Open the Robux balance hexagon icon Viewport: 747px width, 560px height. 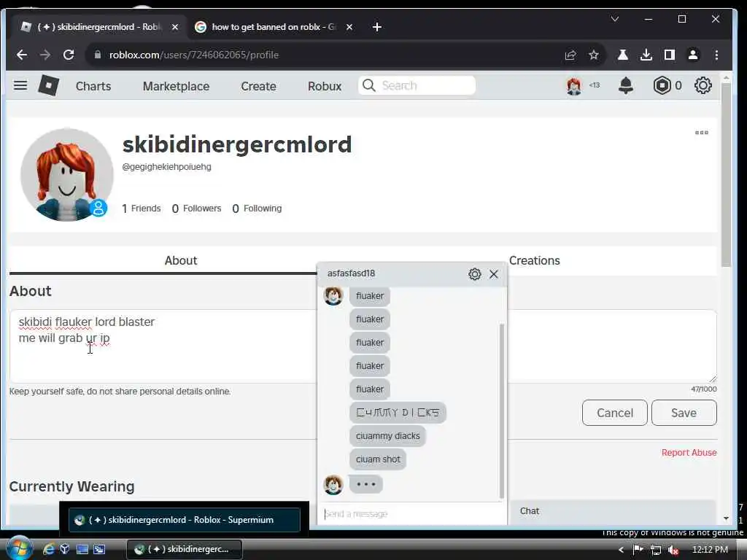[662, 86]
